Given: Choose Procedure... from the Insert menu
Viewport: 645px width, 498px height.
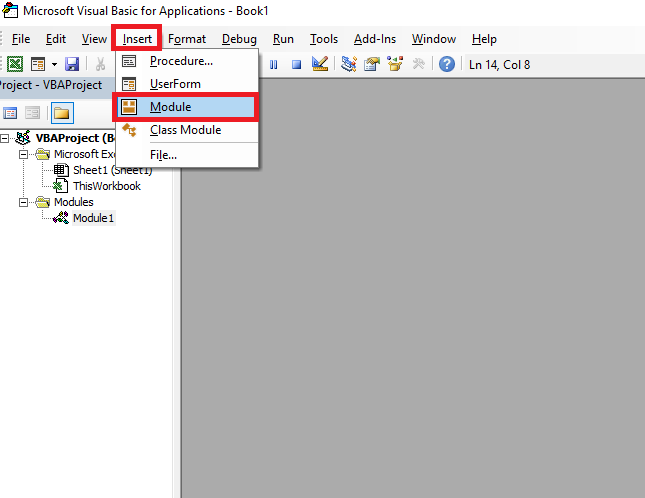Looking at the screenshot, I should [x=187, y=61].
